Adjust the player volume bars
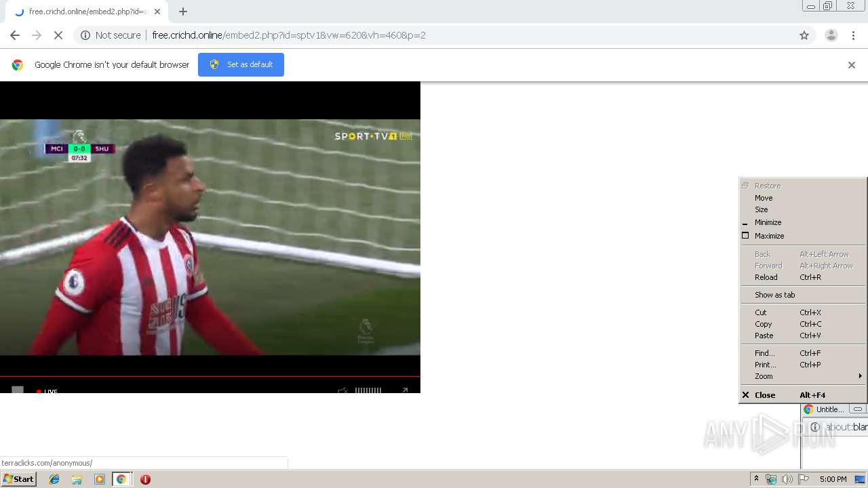The height and width of the screenshot is (488, 868). pos(368,390)
